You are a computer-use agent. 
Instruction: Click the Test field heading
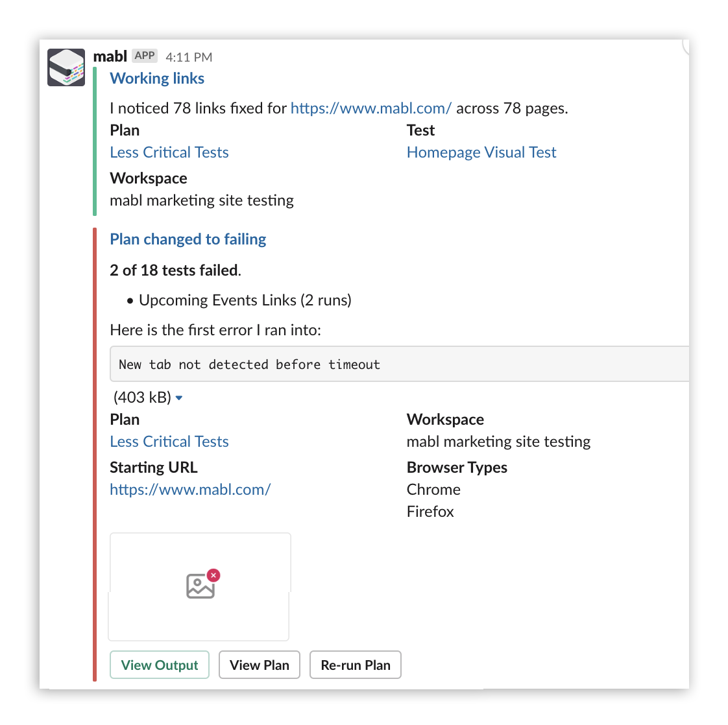420,130
